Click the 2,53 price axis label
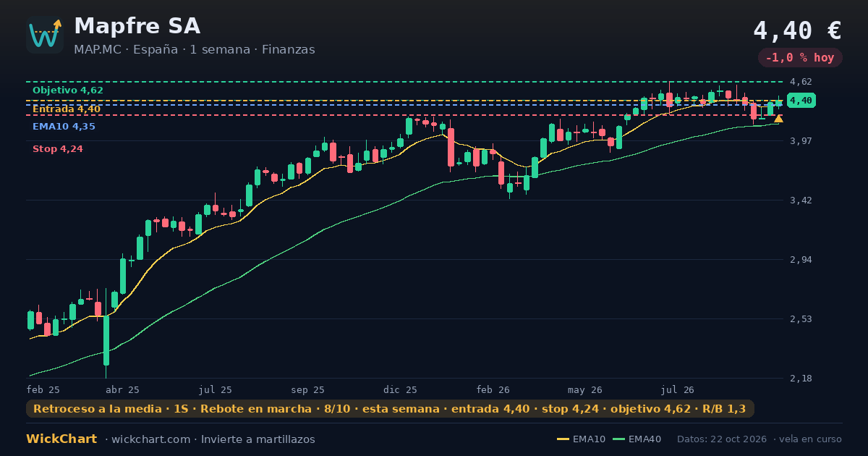Image resolution: width=868 pixels, height=456 pixels. pos(801,318)
